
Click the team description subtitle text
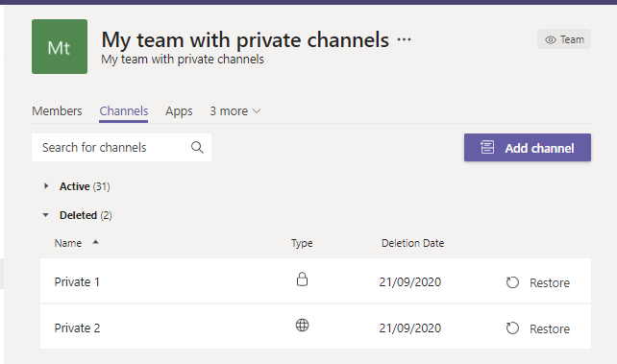pos(183,60)
